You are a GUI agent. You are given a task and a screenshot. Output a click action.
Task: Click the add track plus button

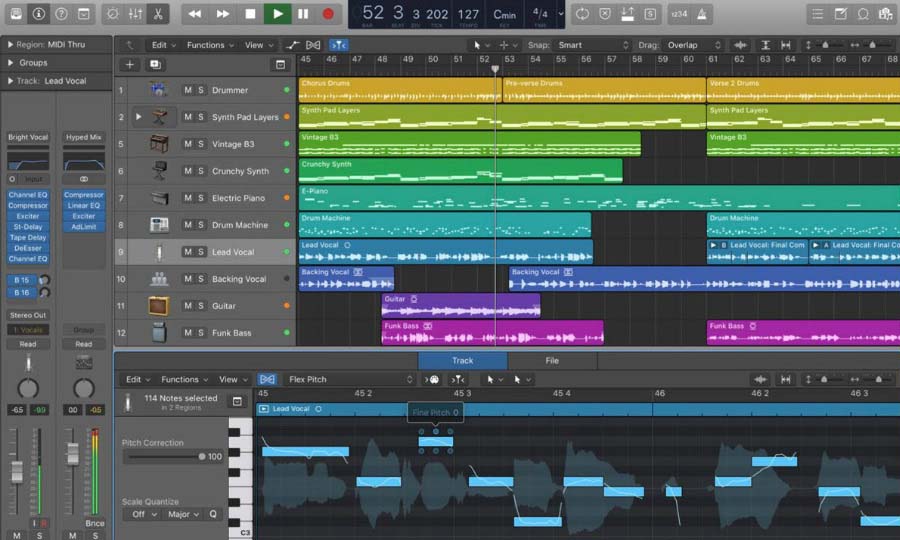tap(129, 64)
